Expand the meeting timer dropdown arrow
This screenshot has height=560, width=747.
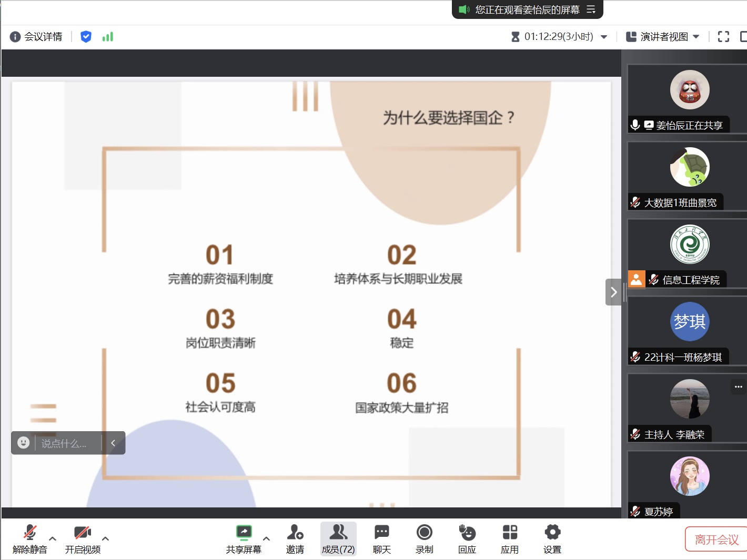pos(604,37)
